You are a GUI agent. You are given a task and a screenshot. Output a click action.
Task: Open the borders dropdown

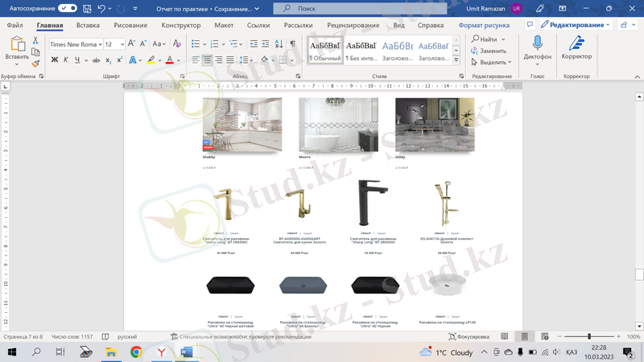[291, 61]
